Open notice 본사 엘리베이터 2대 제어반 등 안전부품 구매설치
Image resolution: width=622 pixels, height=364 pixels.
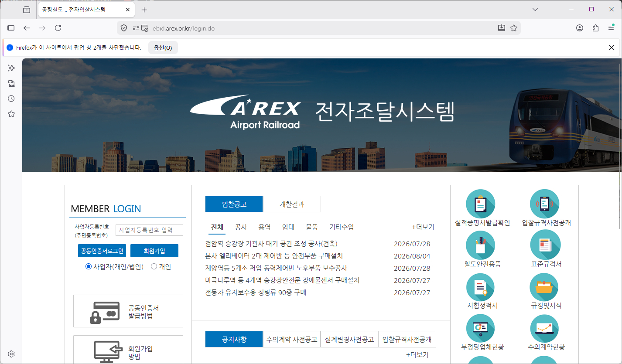(274, 256)
